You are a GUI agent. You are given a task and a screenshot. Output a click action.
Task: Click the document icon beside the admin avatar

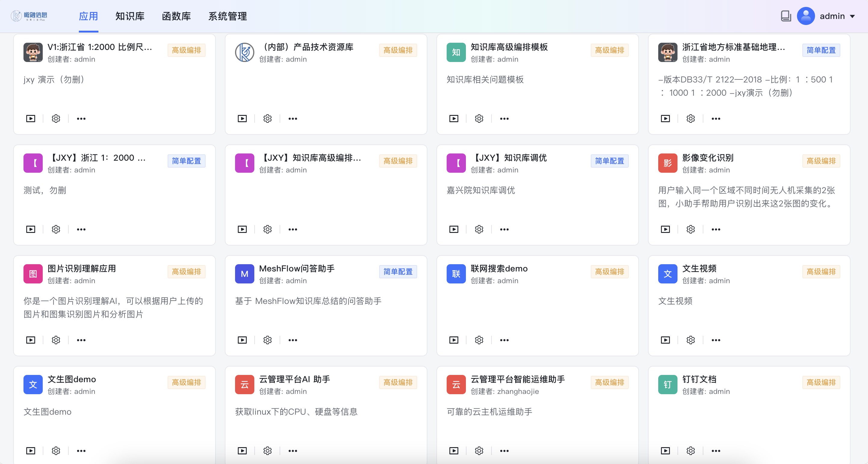pos(786,16)
